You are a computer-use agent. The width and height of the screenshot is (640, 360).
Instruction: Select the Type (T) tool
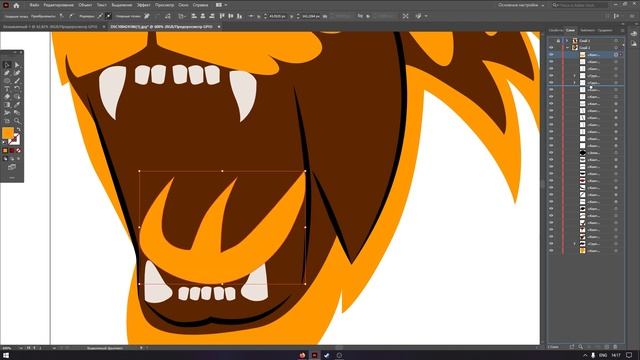pos(7,89)
